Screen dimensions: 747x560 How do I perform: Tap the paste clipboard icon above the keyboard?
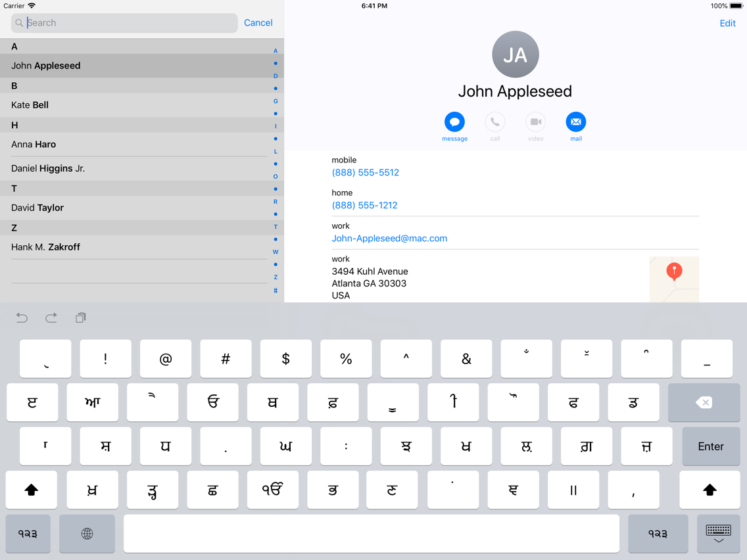pyautogui.click(x=80, y=317)
